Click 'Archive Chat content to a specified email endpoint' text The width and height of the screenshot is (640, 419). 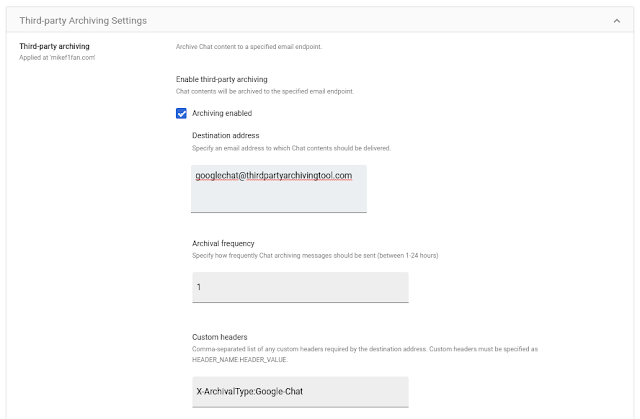(249, 47)
